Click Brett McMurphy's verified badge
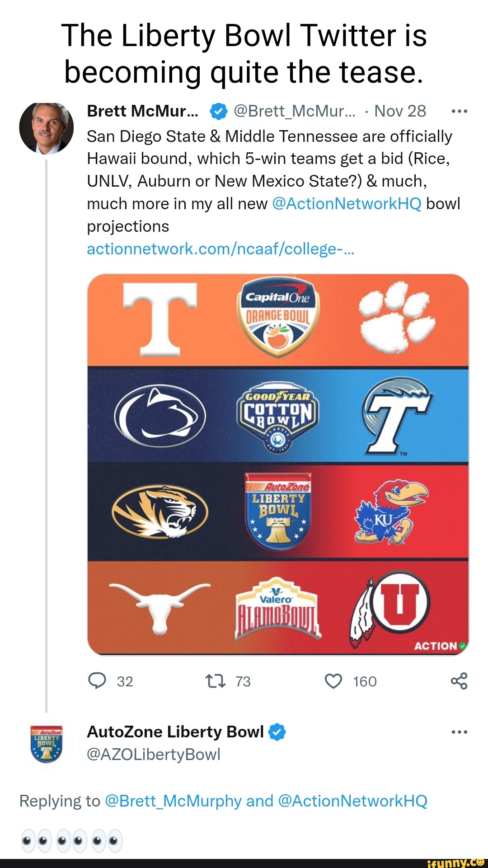The image size is (488, 868). click(x=219, y=111)
